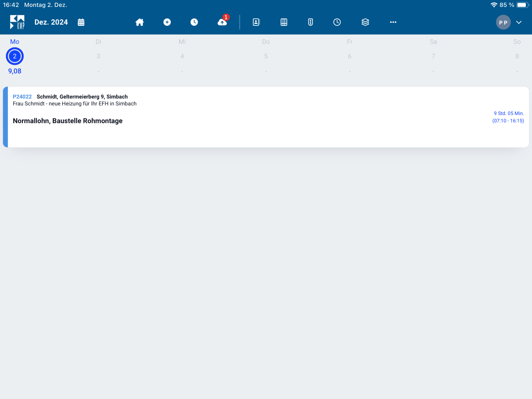The height and width of the screenshot is (399, 532).
Task: Open the Dez. 2024 month label
Action: coord(51,22)
